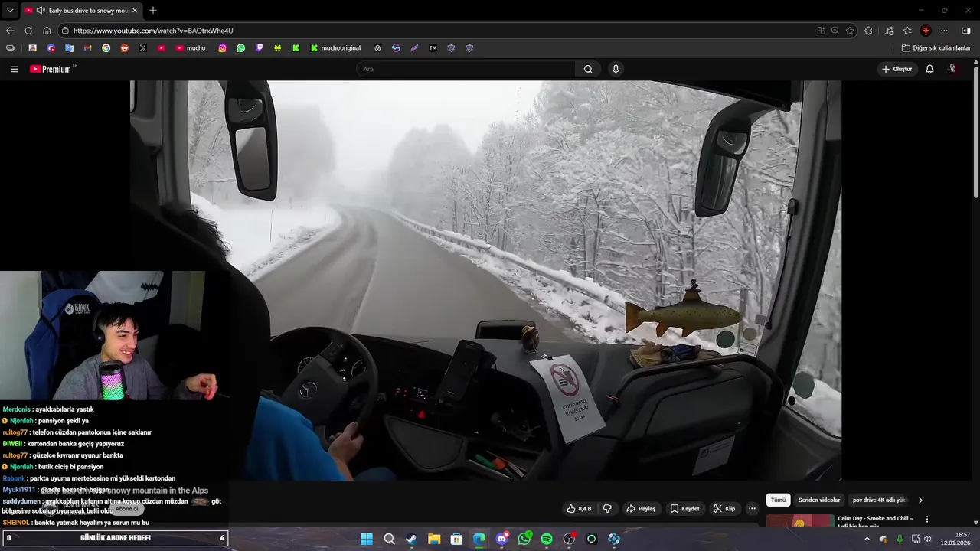Viewport: 980px width, 551px height.
Task: Click the Paylaş share button
Action: [641, 508]
